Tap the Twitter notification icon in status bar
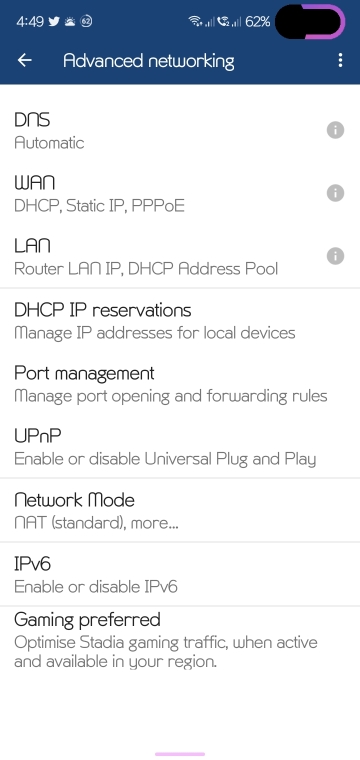 point(54,21)
